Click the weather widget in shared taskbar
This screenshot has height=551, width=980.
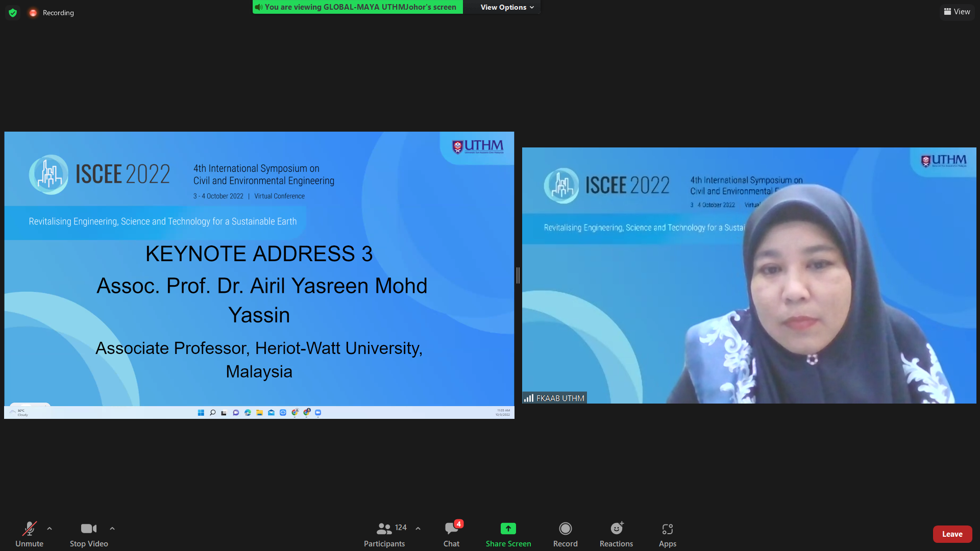pos(19,412)
